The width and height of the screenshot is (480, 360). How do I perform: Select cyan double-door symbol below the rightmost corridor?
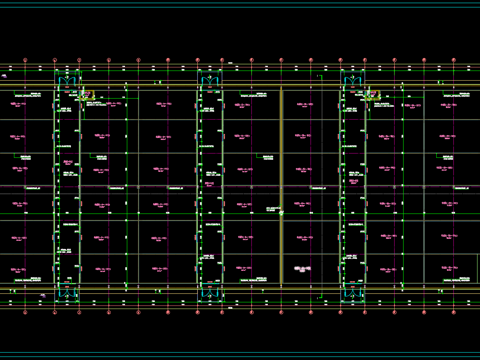[353, 292]
